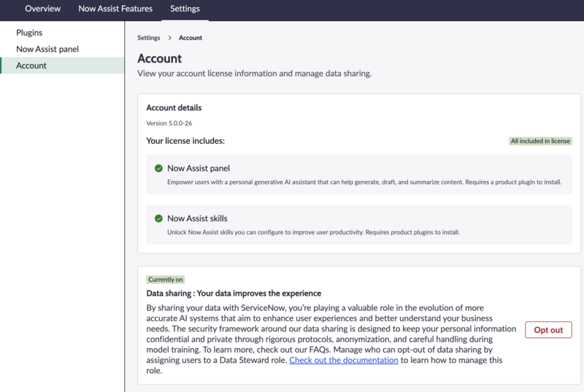Click the Version 5.0.0-26 text
The image size is (584, 392).
coord(169,123)
